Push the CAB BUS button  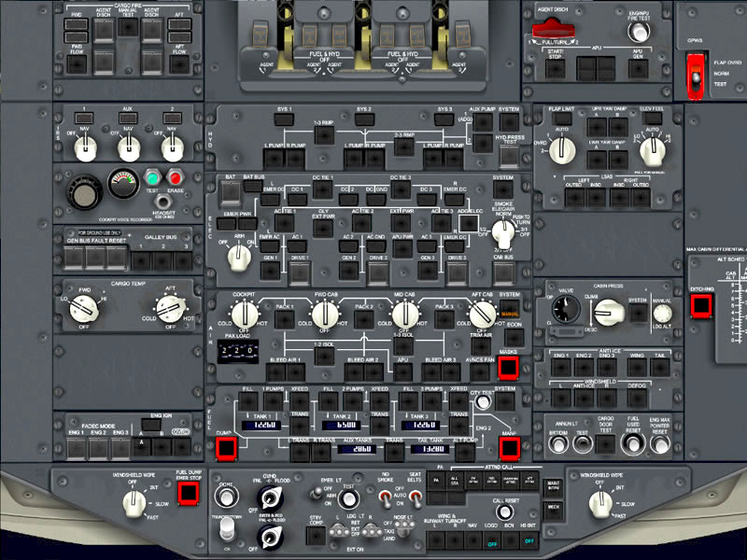(503, 272)
